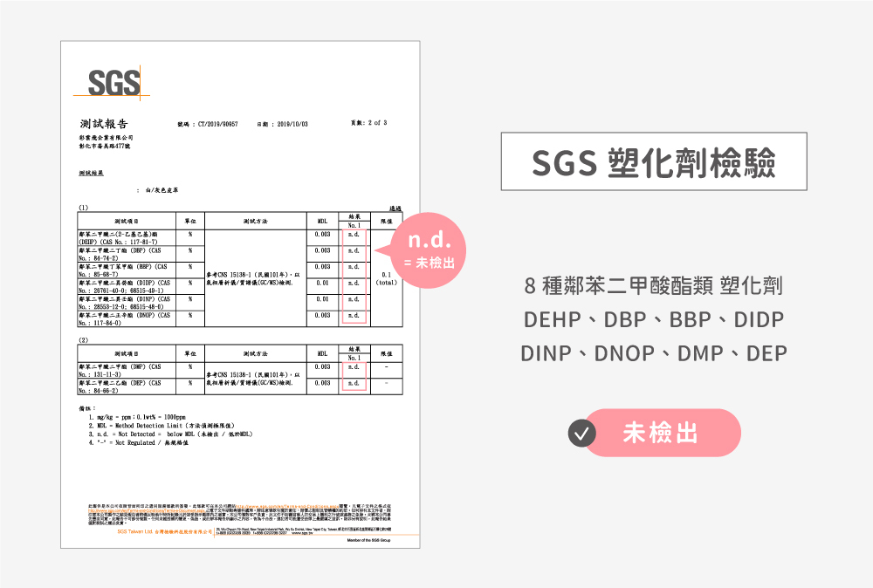Viewport: 873px width, 588px height.
Task: Click the '測試報告' report heading
Action: coord(104,124)
